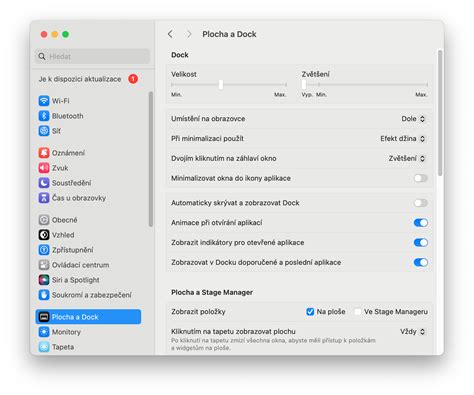This screenshot has width=474, height=395.
Task: Click the Čas u obrazovky label
Action: 79,198
